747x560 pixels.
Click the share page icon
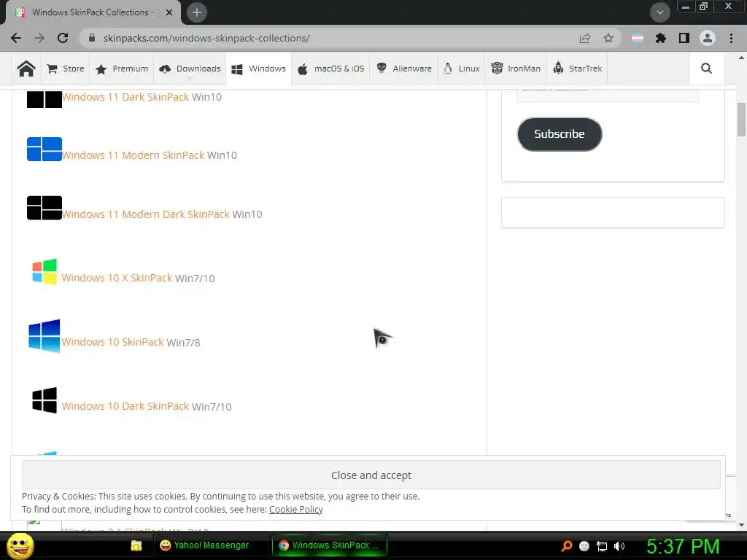click(585, 38)
